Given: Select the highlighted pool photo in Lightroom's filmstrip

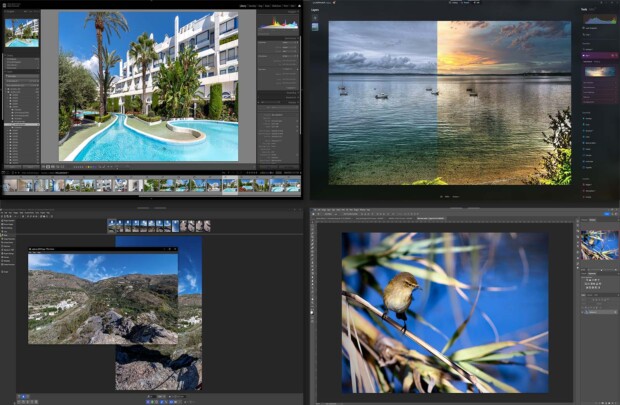Looking at the screenshot, I should tap(230, 185).
